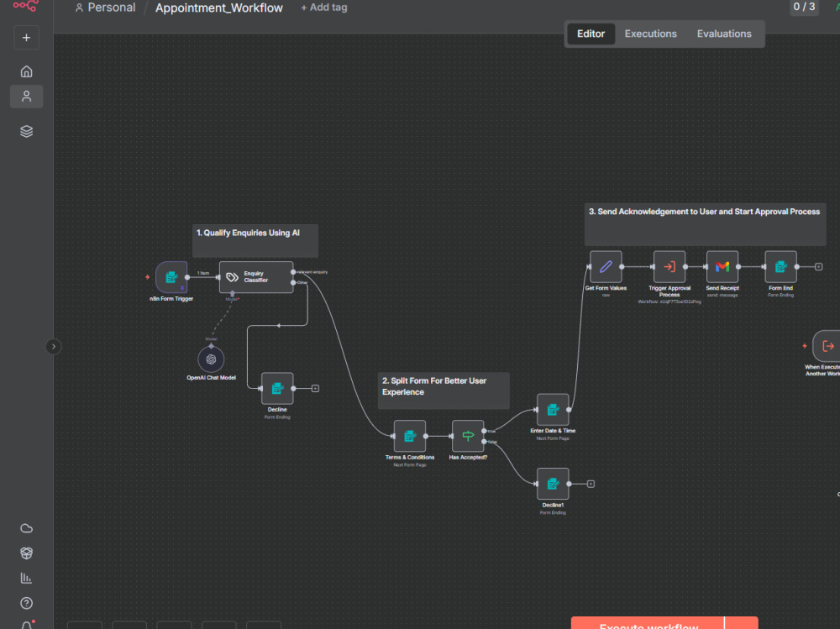The height and width of the screenshot is (629, 840).
Task: Select the Has Accepted? node
Action: point(468,436)
